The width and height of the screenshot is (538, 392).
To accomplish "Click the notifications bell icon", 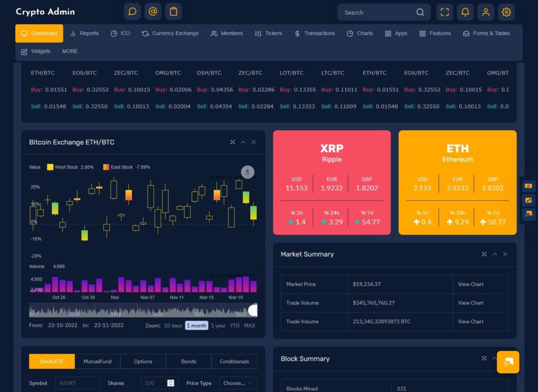I will [x=465, y=12].
